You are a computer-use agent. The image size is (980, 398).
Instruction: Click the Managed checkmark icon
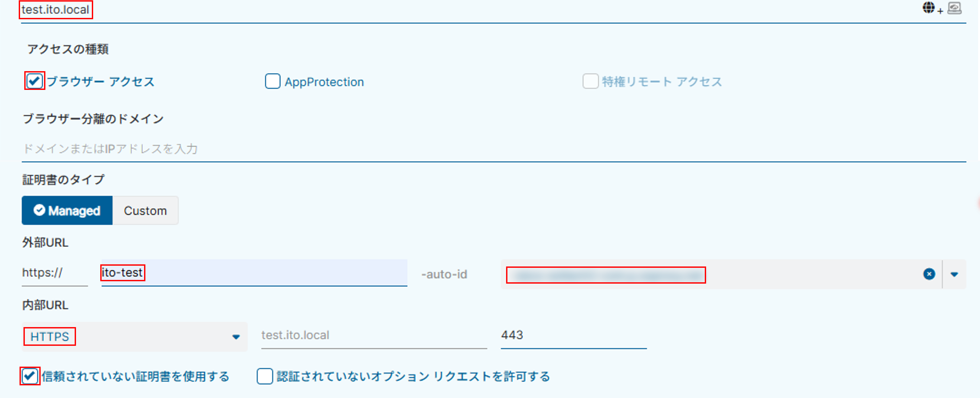pyautogui.click(x=39, y=210)
